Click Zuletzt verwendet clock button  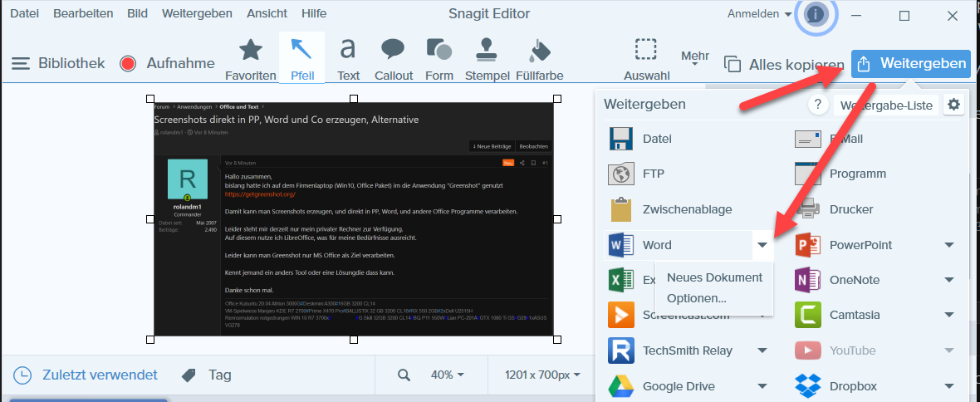tap(86, 375)
